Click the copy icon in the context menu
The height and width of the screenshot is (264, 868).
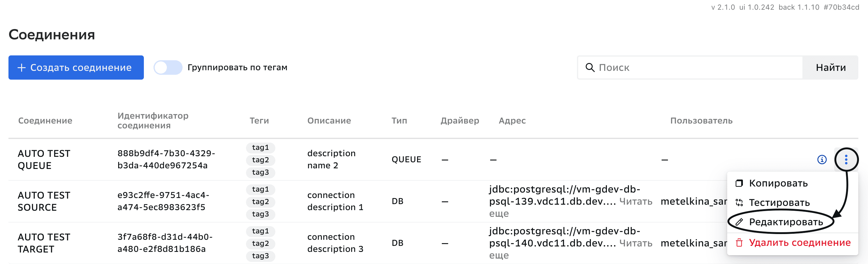click(739, 183)
